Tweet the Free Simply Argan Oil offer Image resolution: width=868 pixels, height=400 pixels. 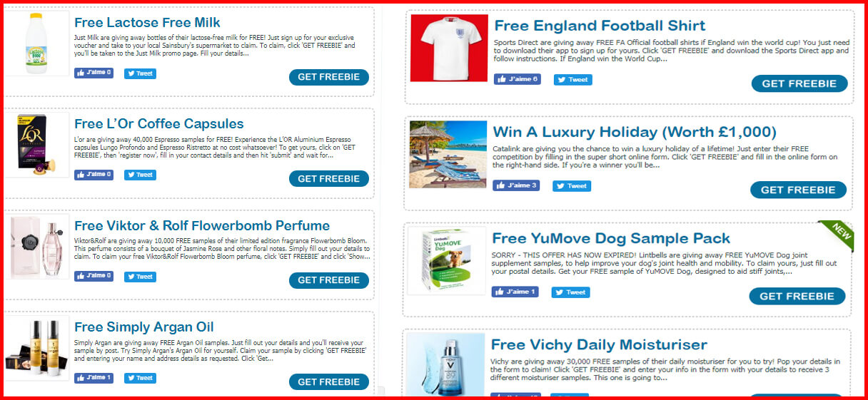click(x=140, y=377)
